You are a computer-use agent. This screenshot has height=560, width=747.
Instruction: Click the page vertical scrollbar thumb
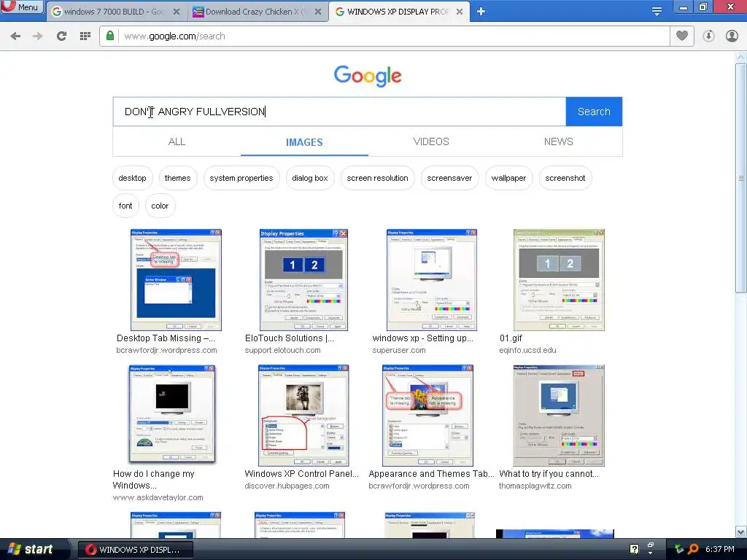pyautogui.click(x=741, y=178)
